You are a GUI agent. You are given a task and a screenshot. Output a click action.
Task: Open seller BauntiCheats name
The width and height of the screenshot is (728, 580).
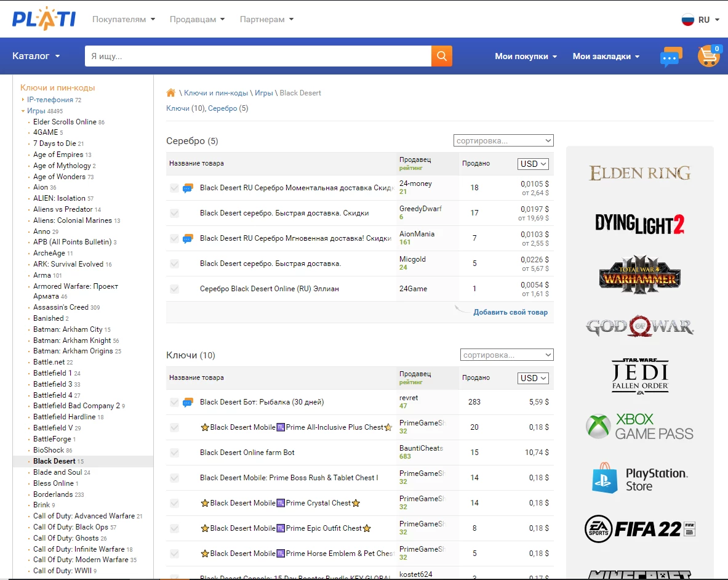tap(421, 448)
